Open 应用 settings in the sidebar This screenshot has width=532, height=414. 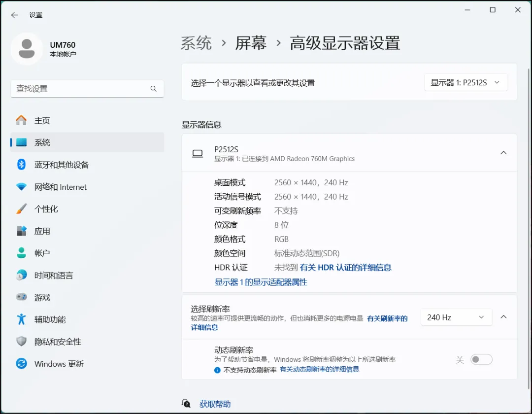pos(42,231)
